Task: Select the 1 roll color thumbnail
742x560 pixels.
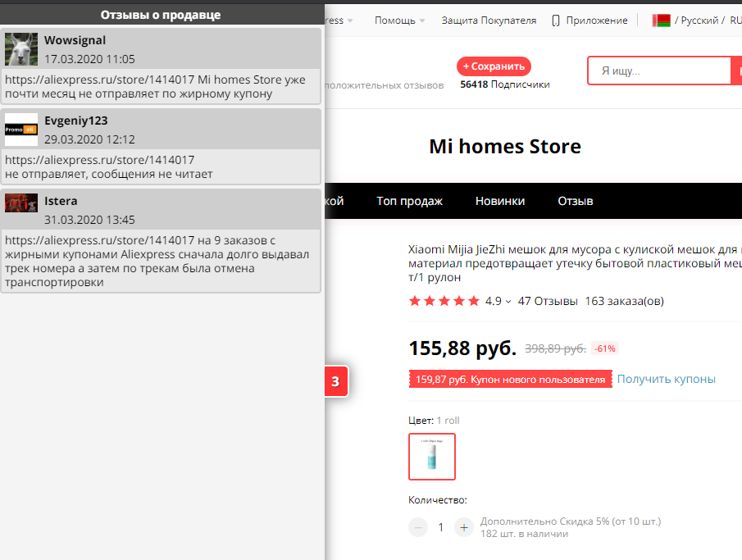Action: [x=432, y=457]
